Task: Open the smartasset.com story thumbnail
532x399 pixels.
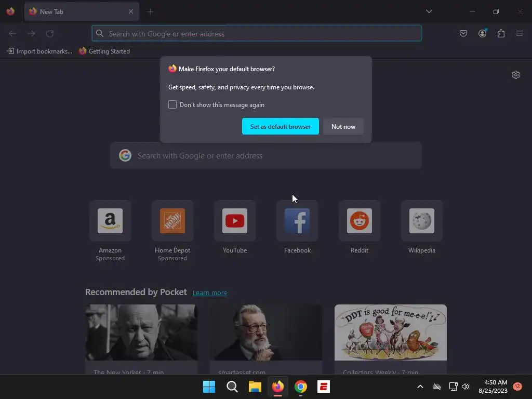Action: [x=266, y=332]
